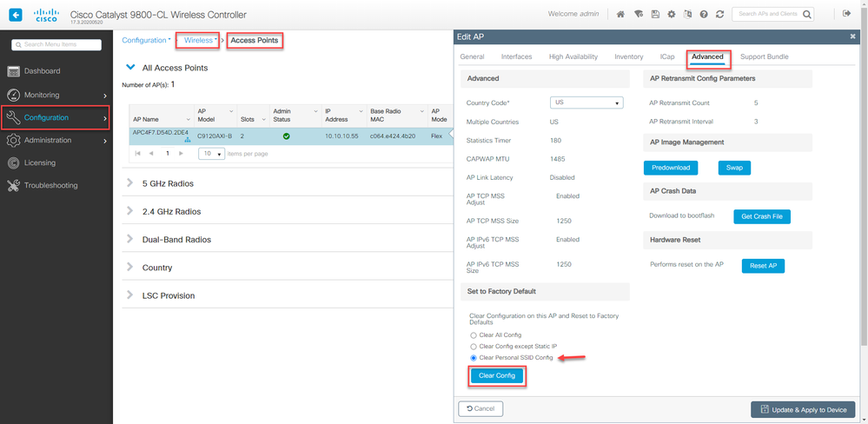868x424 pixels.
Task: Open the items per page dropdown
Action: (x=211, y=154)
